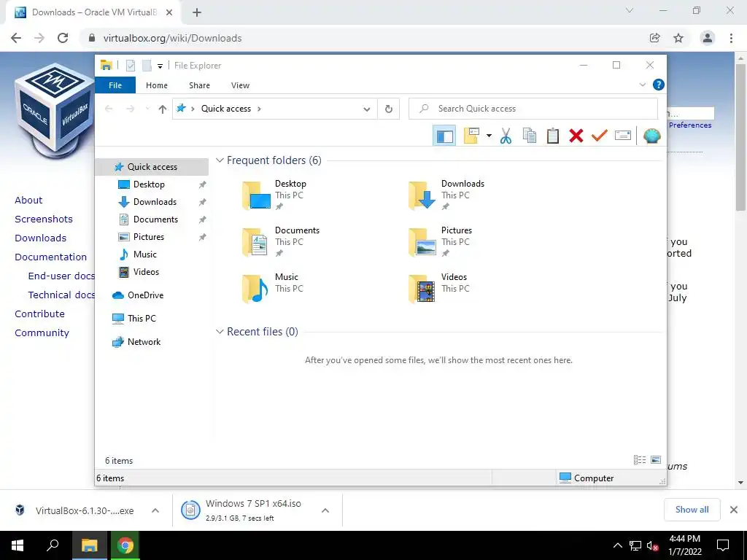Click the orange checkmark Properties icon
The image size is (747, 560).
[600, 136]
